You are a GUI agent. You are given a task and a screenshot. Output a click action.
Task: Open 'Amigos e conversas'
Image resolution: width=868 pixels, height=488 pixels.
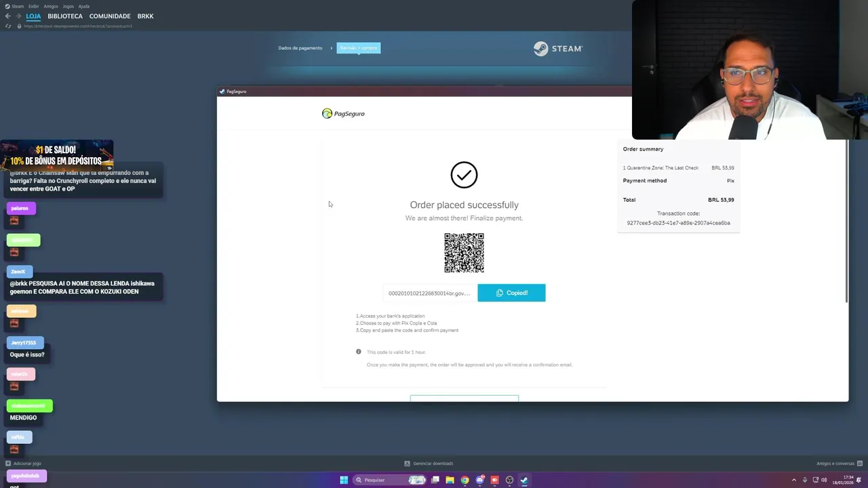pos(839,464)
